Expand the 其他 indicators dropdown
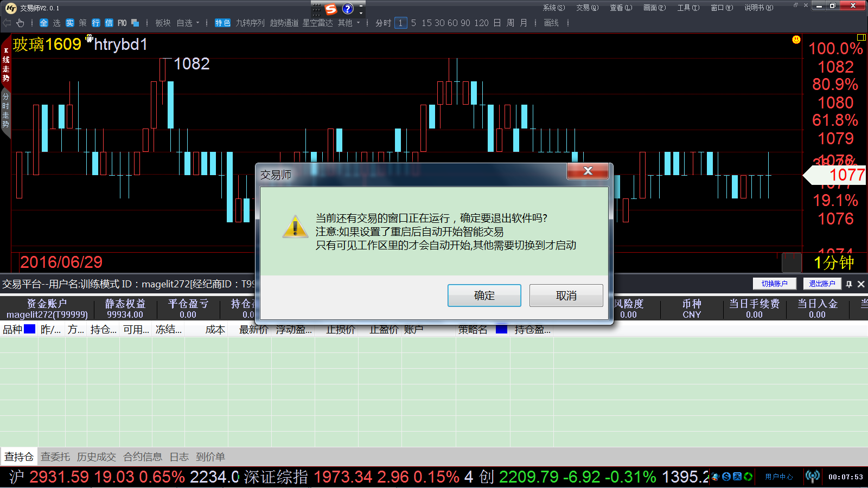868x488 pixels. click(x=349, y=23)
